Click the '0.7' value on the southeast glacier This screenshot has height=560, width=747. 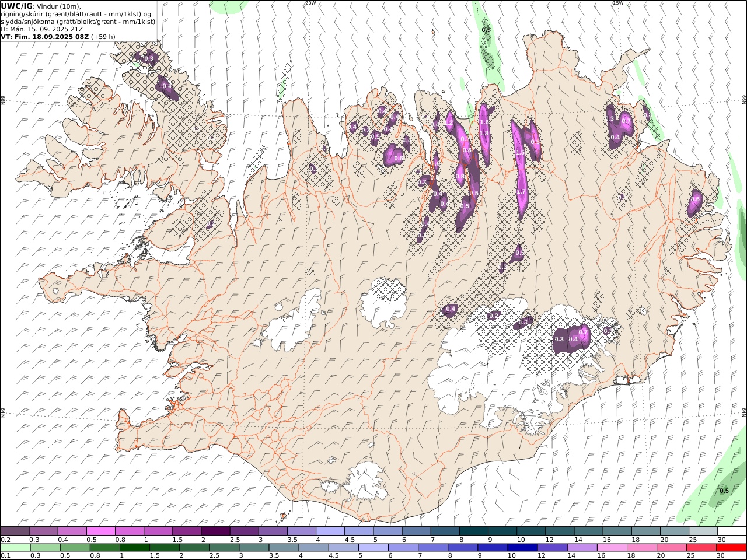click(583, 332)
